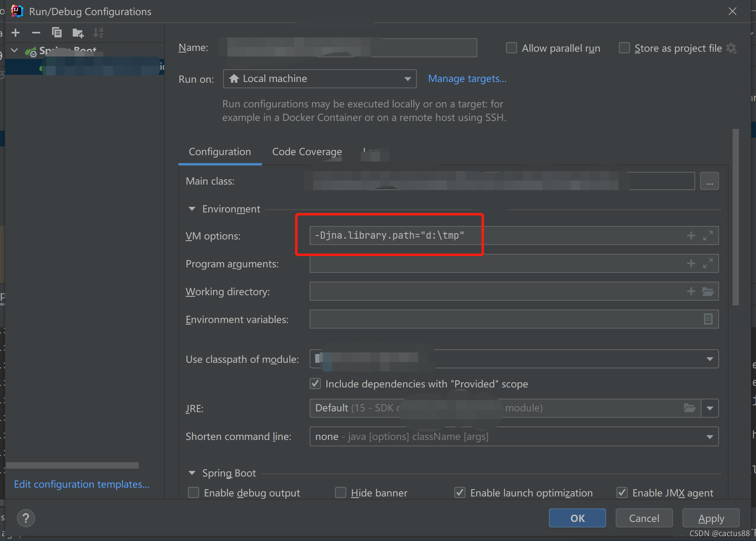Enable Hide banner option
The height and width of the screenshot is (541, 756).
coord(341,492)
